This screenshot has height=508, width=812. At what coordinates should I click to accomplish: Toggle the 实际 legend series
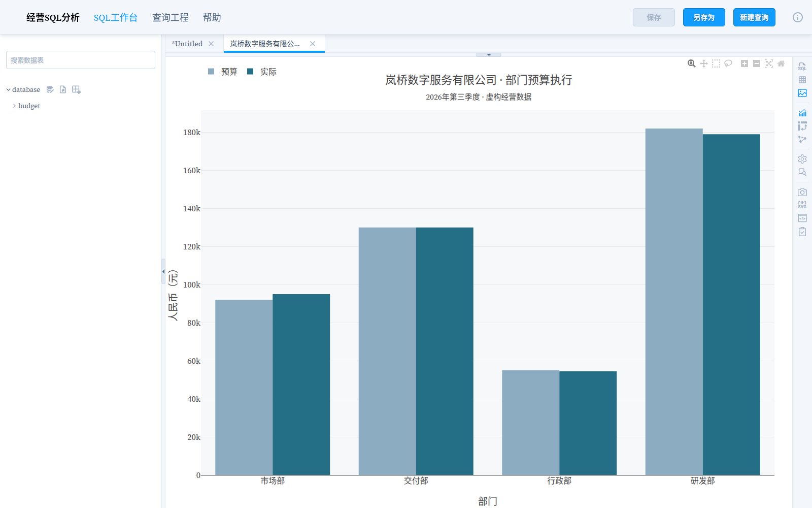(x=262, y=72)
